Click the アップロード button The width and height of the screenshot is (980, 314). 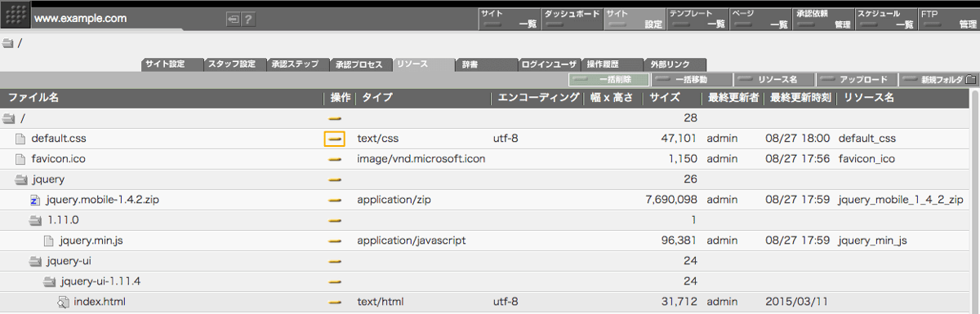[857, 80]
